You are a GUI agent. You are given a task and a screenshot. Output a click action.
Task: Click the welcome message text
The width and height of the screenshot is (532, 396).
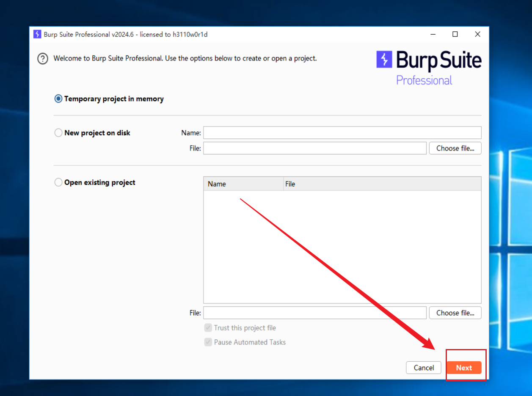(185, 58)
